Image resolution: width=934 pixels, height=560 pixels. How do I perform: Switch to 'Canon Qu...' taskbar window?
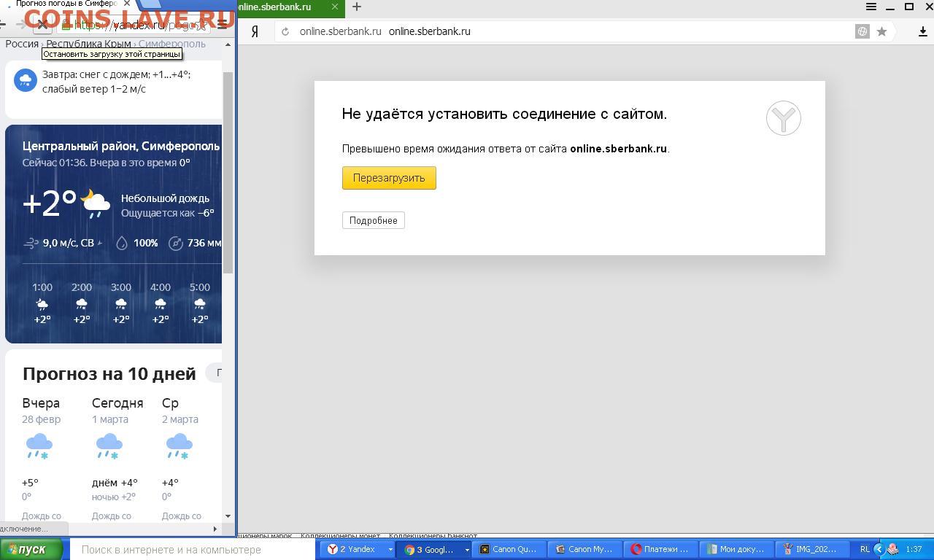(x=509, y=549)
